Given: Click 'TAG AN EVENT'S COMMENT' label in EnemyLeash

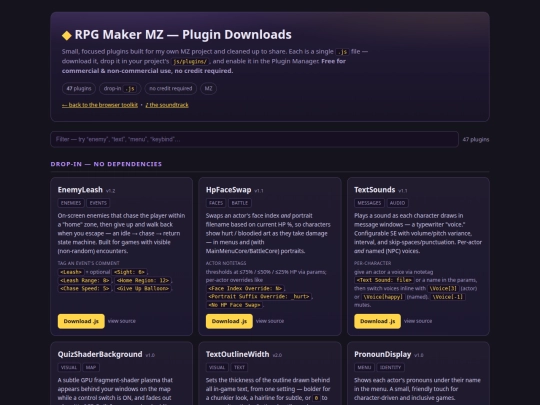Looking at the screenshot, I should click(89, 263).
